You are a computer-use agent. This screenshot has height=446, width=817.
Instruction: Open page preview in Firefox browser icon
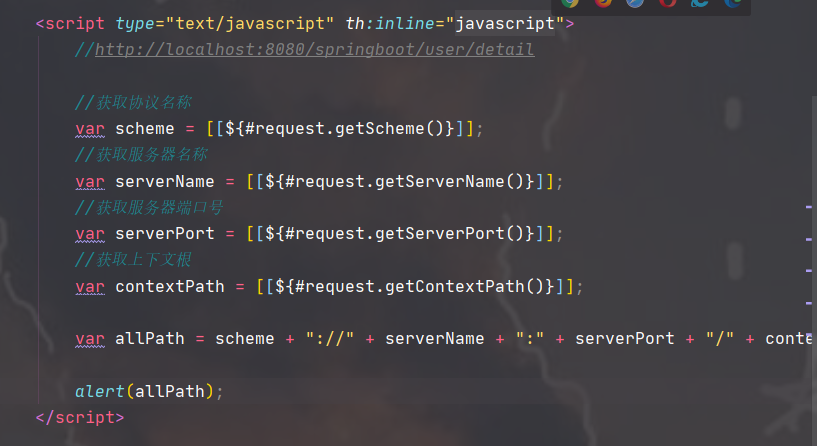pos(603,3)
